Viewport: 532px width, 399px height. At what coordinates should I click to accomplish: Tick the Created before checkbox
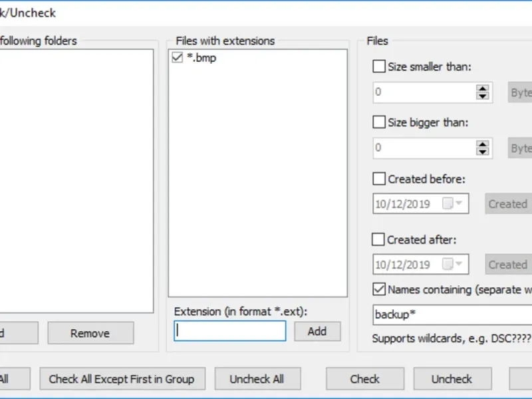tap(379, 179)
